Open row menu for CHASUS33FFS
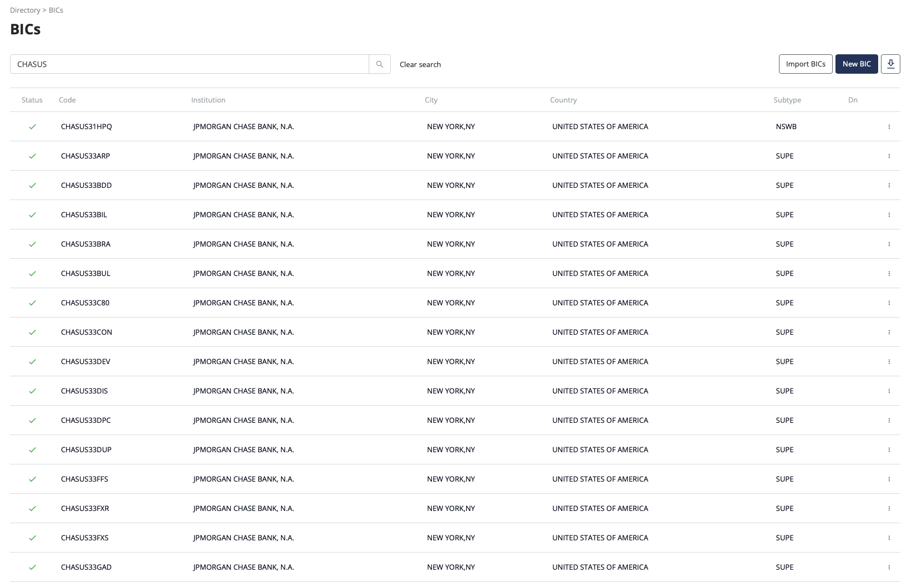 [x=889, y=479]
